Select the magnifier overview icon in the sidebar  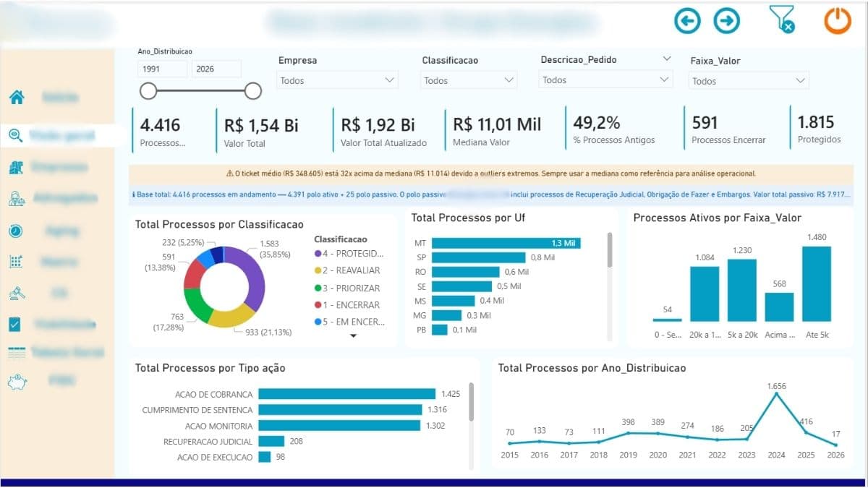(15, 135)
